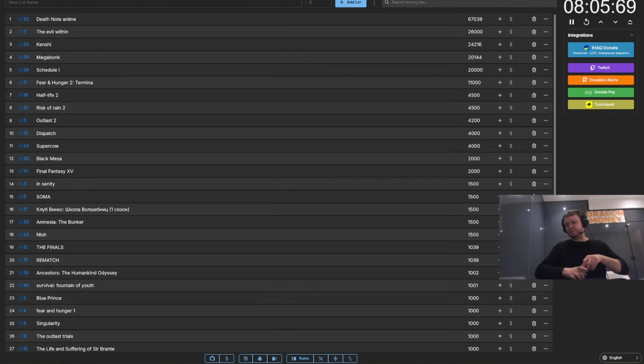Image resolution: width=644 pixels, height=364 pixels.
Task: Delete the Megabonk lot
Action: click(x=534, y=57)
